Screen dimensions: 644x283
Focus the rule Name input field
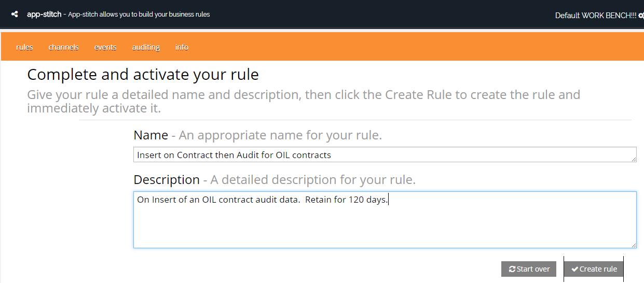tap(384, 154)
